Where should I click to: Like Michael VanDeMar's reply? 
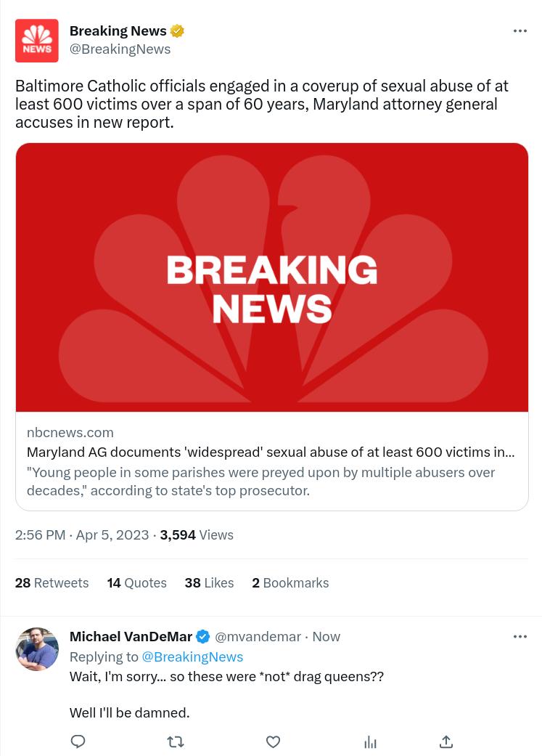point(273,741)
